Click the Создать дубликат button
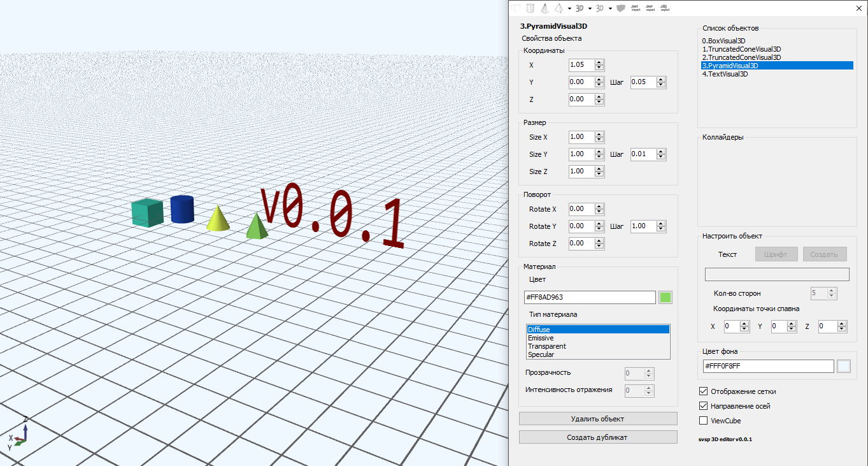This screenshot has width=868, height=466. 598,437
